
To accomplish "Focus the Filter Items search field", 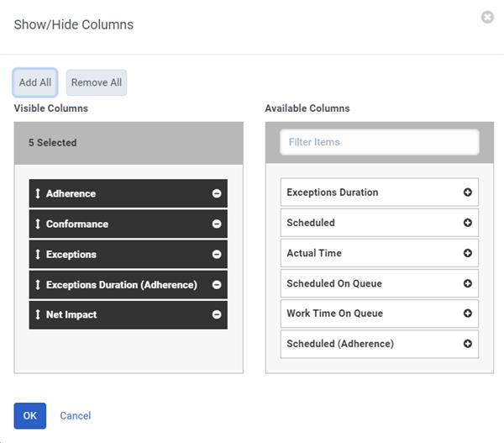I will 380,142.
